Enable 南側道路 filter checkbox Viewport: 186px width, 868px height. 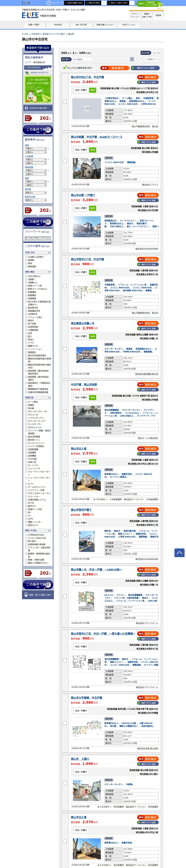[26, 266]
